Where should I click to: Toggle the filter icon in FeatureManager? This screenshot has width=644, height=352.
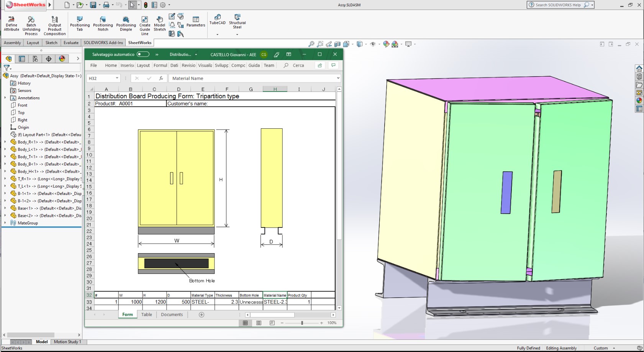(x=6, y=67)
